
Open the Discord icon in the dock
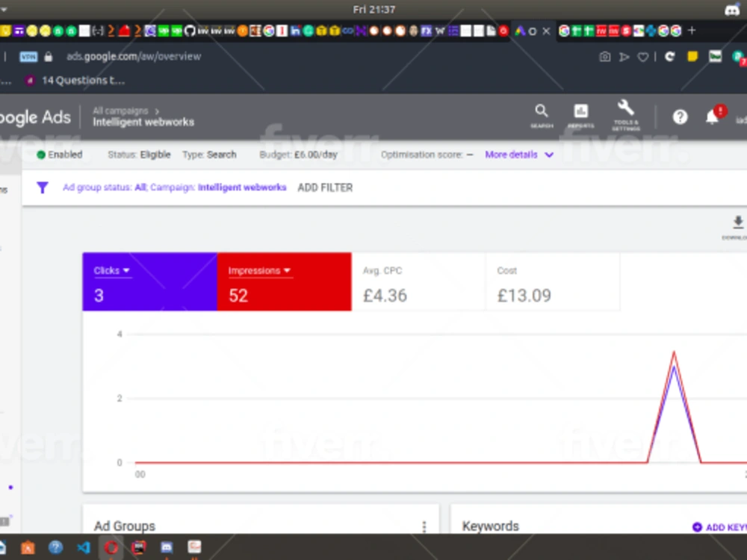[x=167, y=547]
